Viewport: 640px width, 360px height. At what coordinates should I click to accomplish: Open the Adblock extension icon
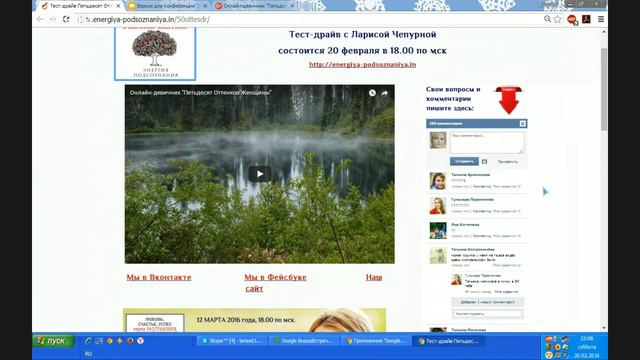pos(572,19)
